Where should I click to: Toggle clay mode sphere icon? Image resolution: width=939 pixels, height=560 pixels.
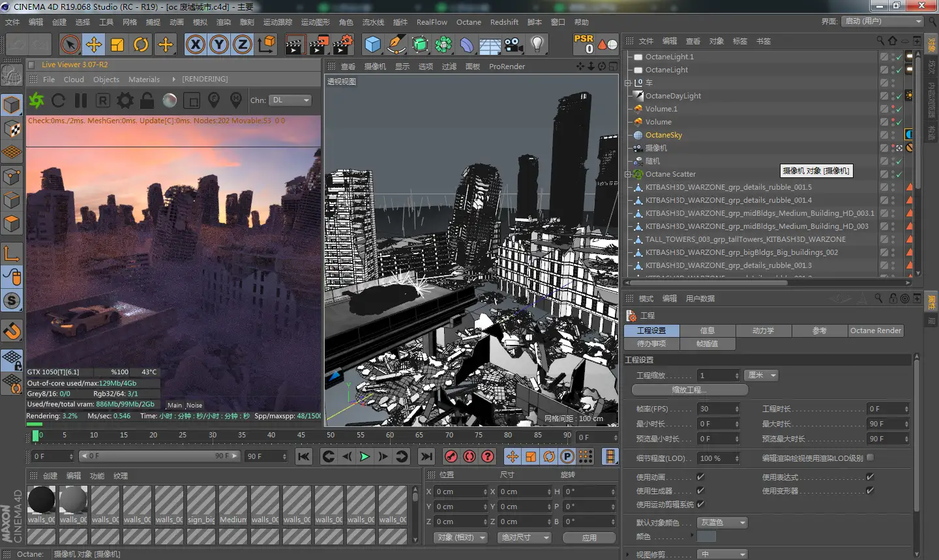(170, 100)
